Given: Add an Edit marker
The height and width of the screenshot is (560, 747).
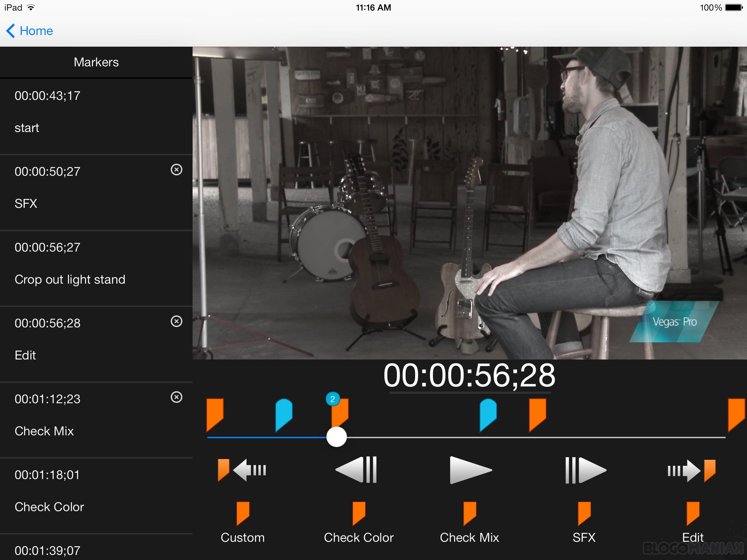Looking at the screenshot, I should [x=693, y=522].
